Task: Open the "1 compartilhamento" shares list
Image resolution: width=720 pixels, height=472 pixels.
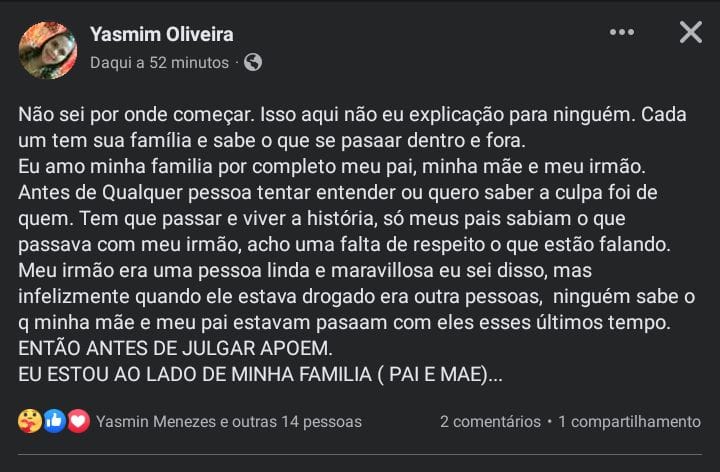Action: [629, 422]
